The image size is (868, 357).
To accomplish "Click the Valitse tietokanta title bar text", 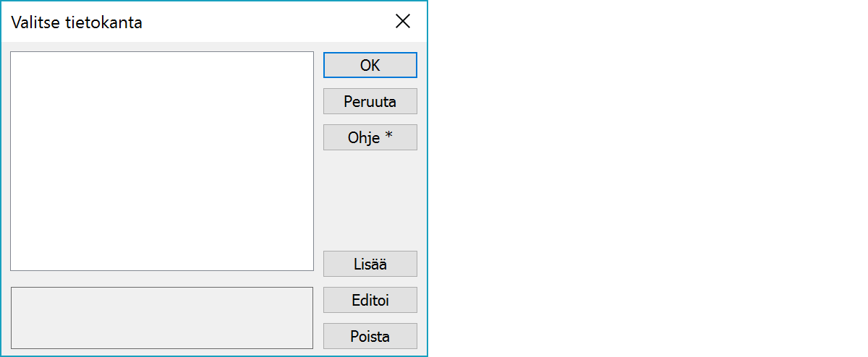I will coord(77,22).
